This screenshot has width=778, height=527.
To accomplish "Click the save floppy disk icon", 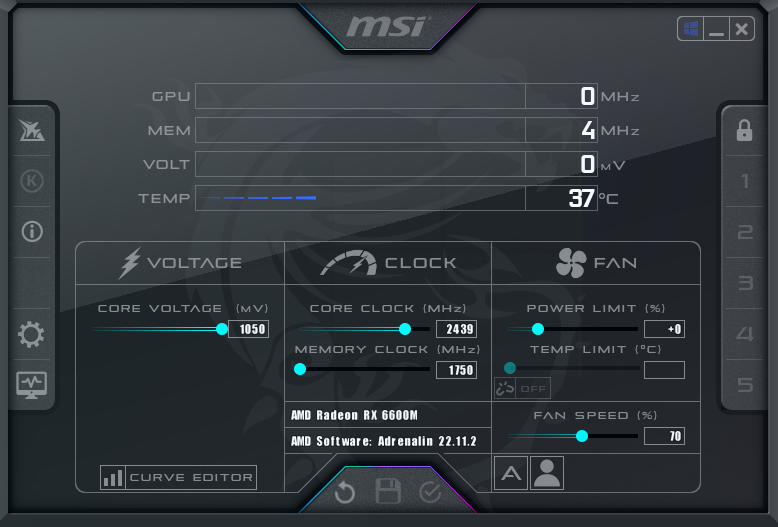I will tap(388, 492).
